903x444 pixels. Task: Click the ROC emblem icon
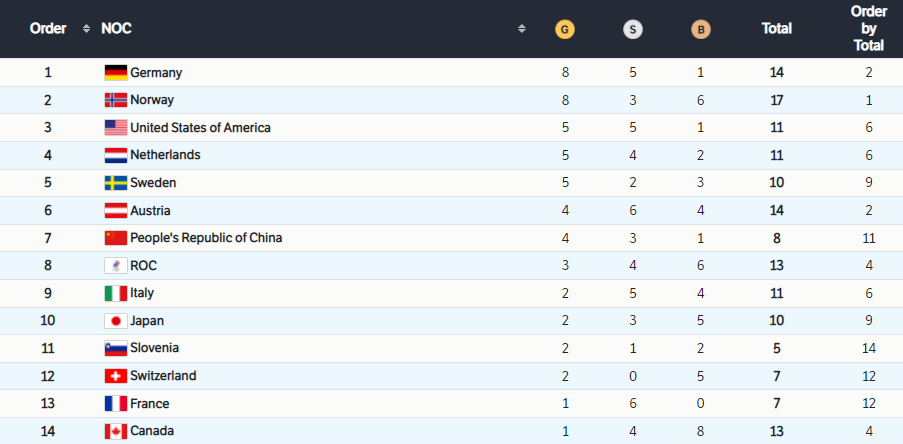pyautogui.click(x=116, y=265)
